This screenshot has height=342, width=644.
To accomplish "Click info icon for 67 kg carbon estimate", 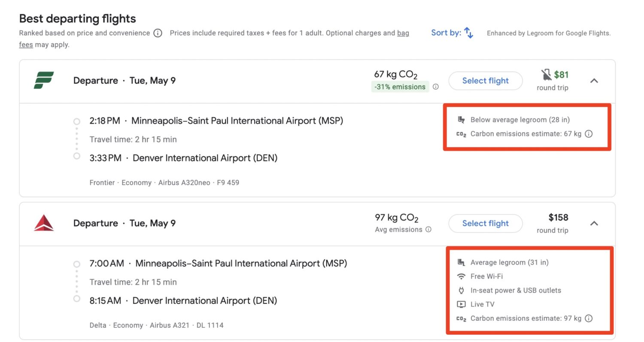I will 589,134.
